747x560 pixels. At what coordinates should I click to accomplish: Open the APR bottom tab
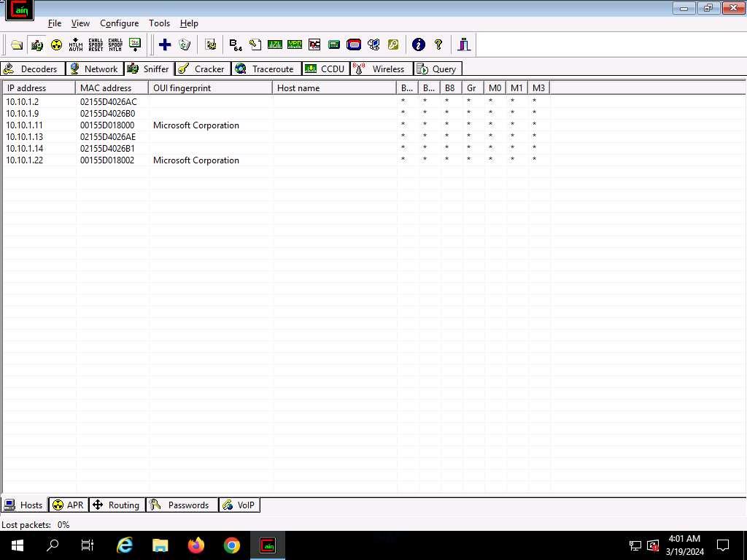coord(68,505)
